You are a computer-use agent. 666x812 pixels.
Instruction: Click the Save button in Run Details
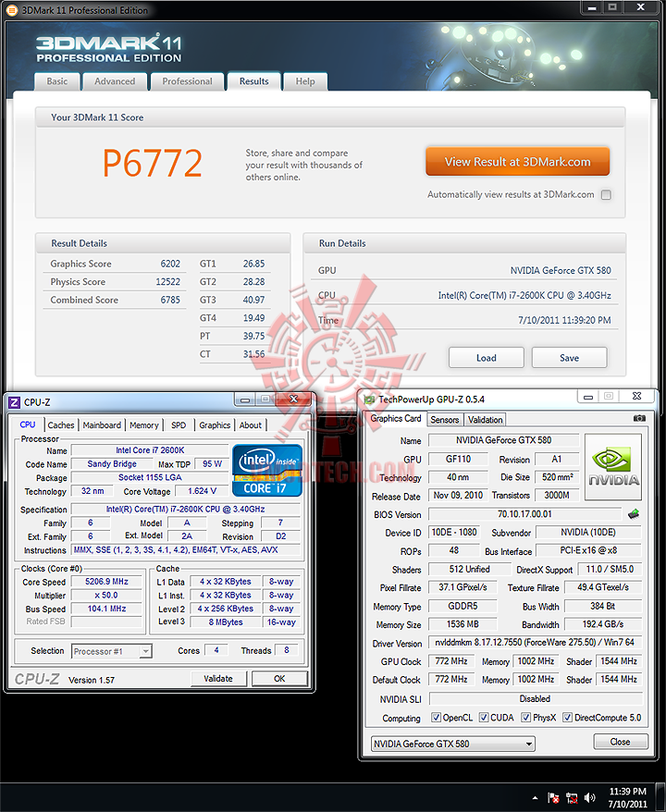(569, 358)
